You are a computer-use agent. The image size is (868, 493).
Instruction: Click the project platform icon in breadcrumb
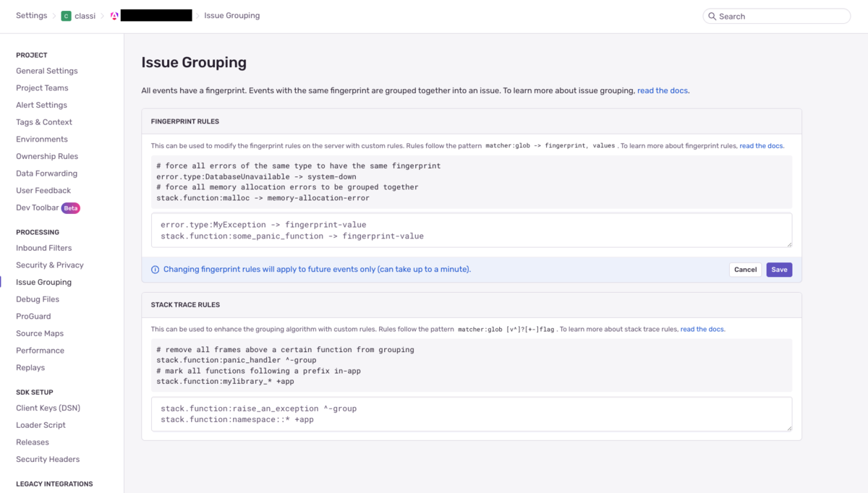click(x=114, y=16)
